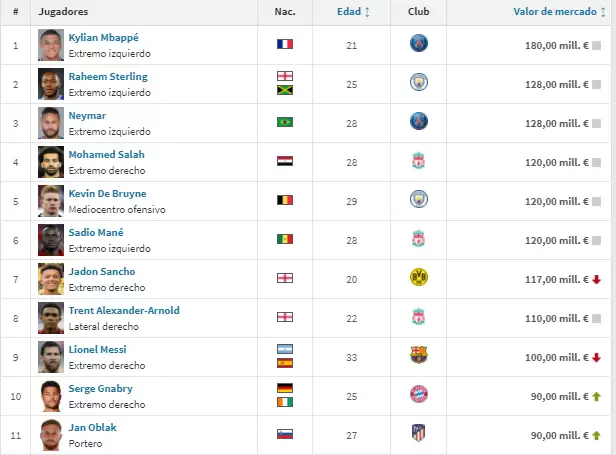This screenshot has width=616, height=455.
Task: Click the Jugadores column header
Action: click(x=63, y=12)
